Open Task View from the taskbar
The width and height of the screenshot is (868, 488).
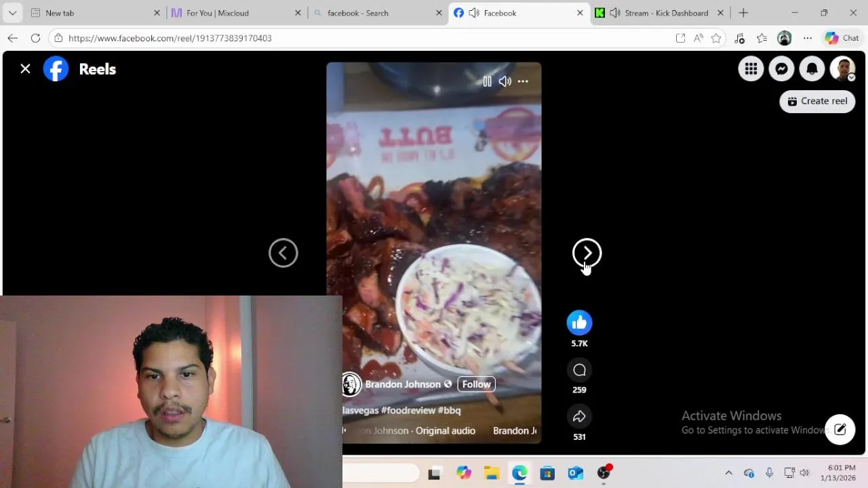[434, 473]
